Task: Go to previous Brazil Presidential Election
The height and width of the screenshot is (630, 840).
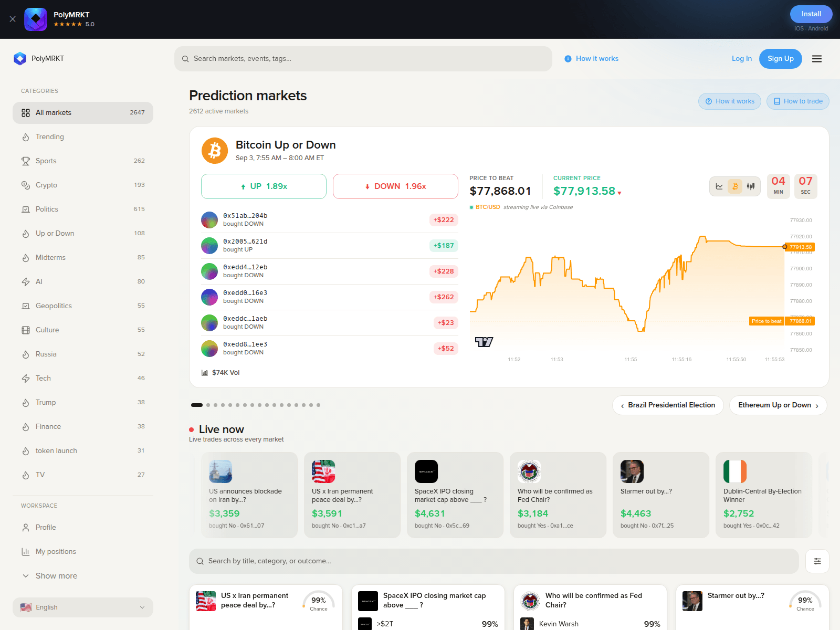Action: point(668,405)
